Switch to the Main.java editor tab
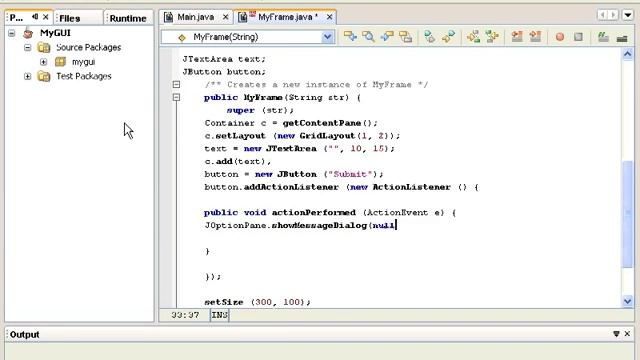The width and height of the screenshot is (640, 360). [x=195, y=17]
